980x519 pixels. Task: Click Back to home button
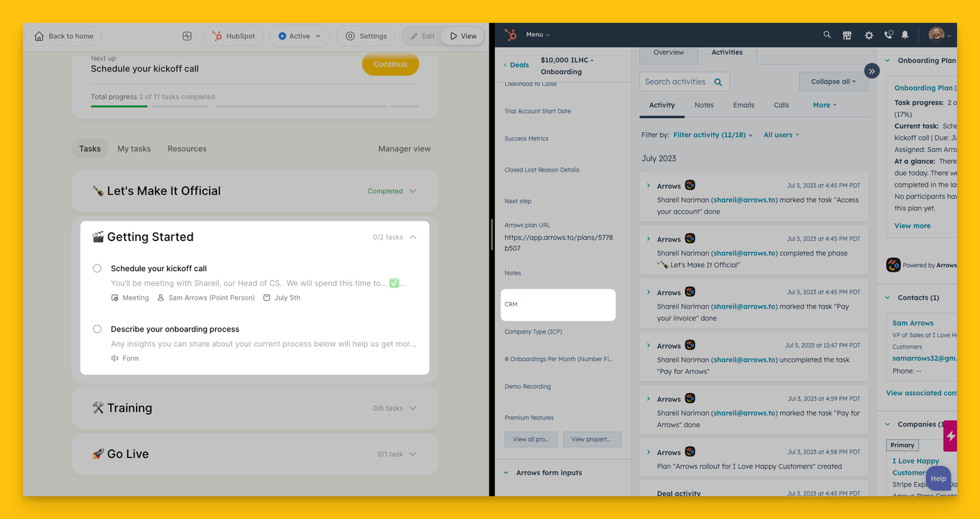(63, 36)
